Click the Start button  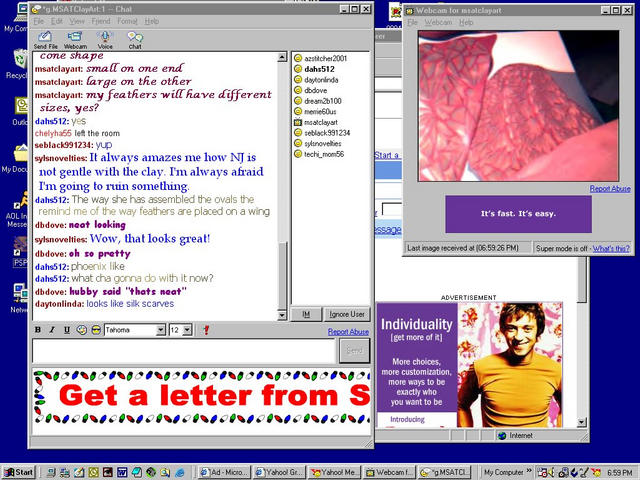18,472
